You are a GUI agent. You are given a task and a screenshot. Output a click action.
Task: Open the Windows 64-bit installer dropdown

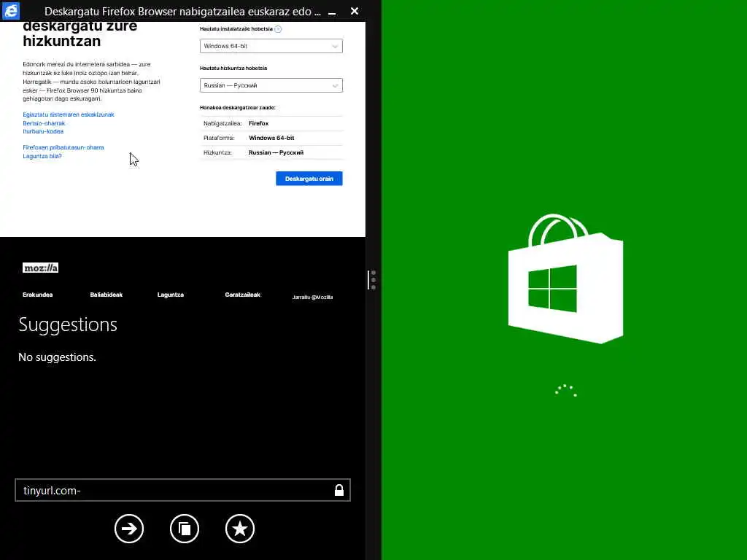271,46
